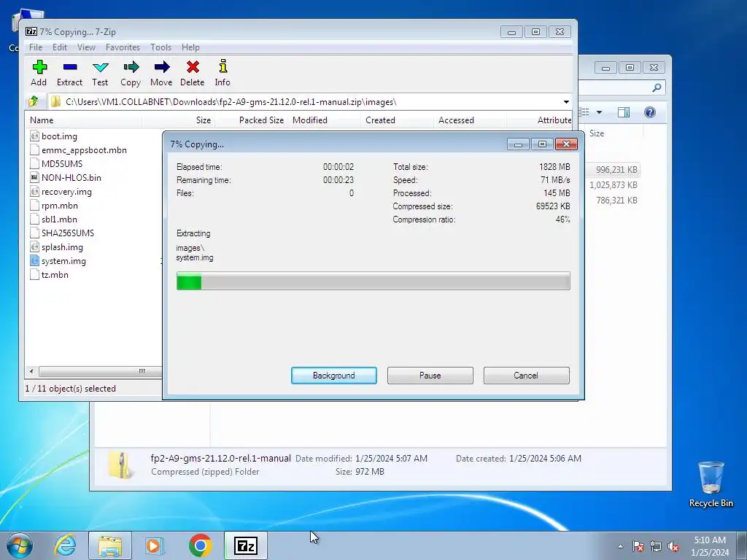Open the File menu
The image size is (747, 560).
36,47
